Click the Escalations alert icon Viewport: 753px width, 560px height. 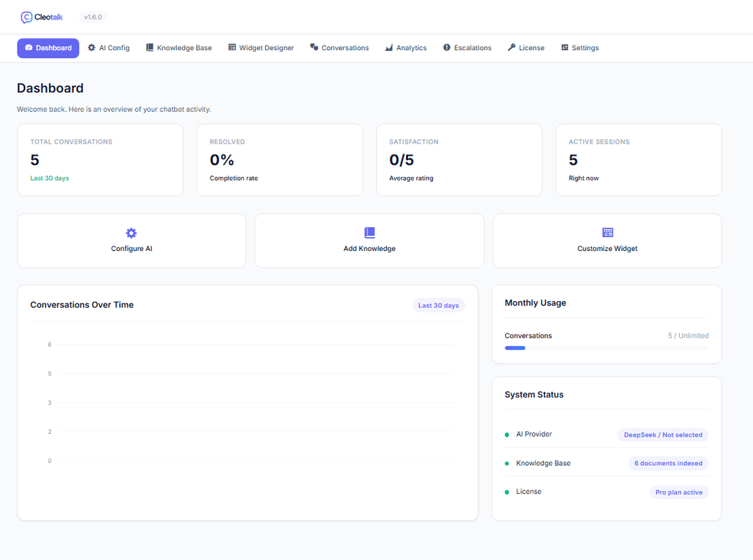pyautogui.click(x=447, y=47)
